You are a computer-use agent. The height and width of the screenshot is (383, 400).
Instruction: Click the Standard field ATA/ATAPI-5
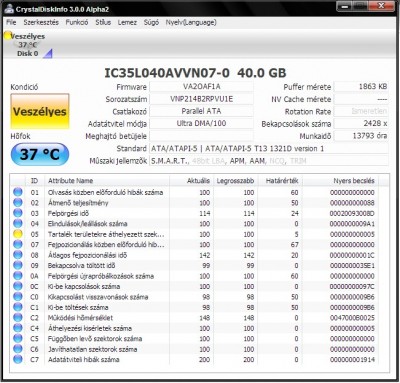[x=269, y=148]
